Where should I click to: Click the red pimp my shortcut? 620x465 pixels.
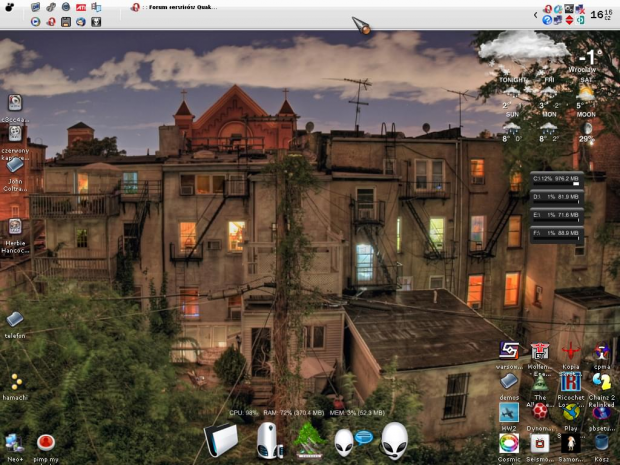[45, 441]
